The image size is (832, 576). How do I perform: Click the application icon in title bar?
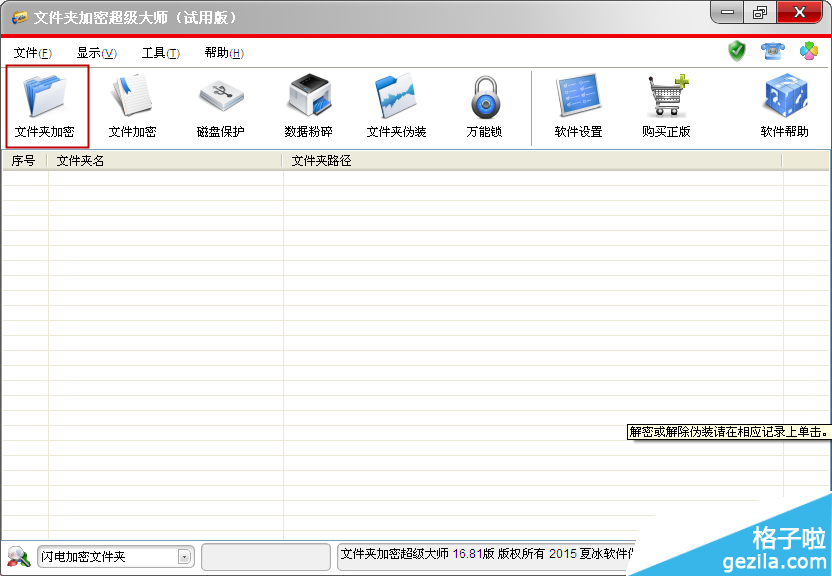pyautogui.click(x=20, y=18)
